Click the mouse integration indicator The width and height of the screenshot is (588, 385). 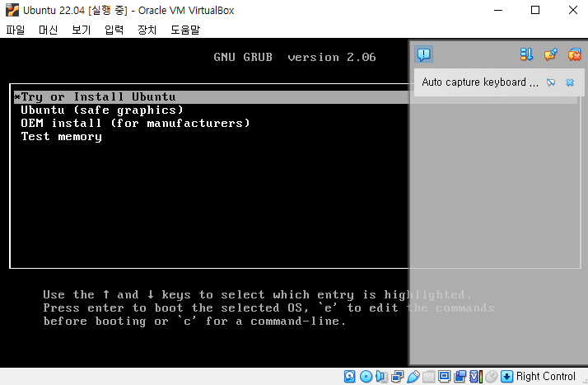[x=492, y=377]
